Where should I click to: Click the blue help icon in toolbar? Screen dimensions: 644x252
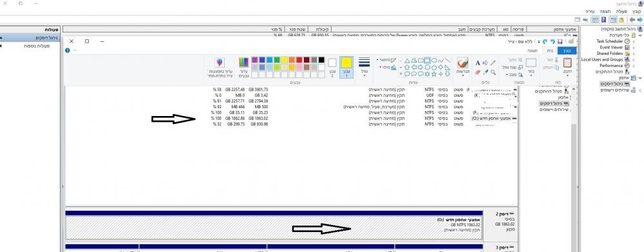click(68, 50)
